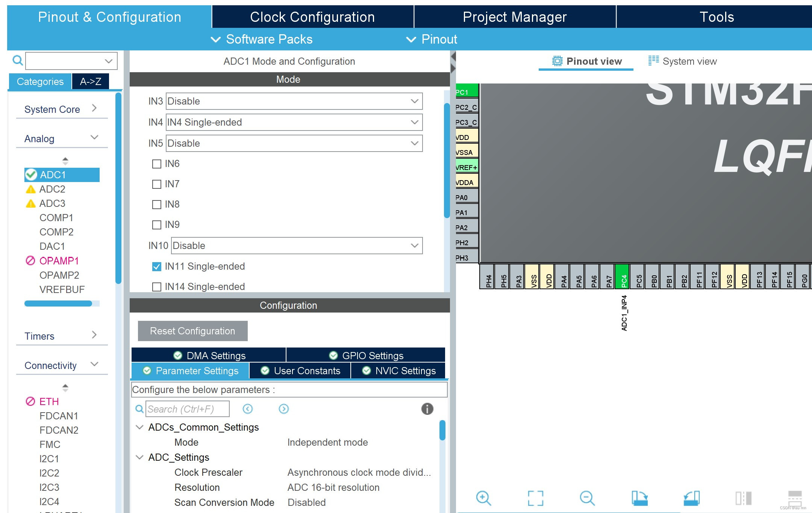Open the NVIC Settings tab

(x=399, y=371)
